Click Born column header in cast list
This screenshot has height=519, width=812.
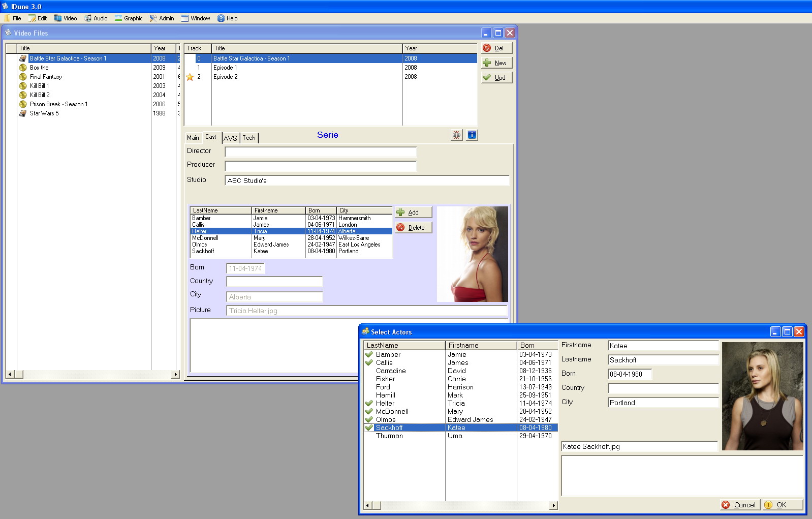[321, 210]
